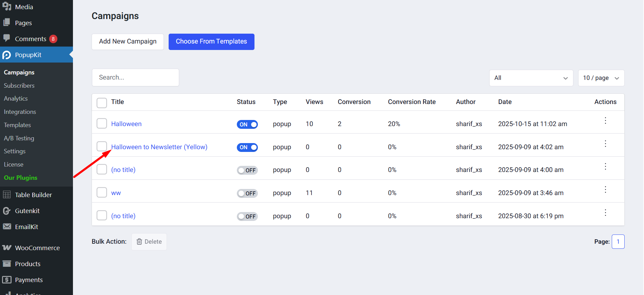Open the All filter dropdown
Image resolution: width=644 pixels, height=295 pixels.
click(x=531, y=78)
